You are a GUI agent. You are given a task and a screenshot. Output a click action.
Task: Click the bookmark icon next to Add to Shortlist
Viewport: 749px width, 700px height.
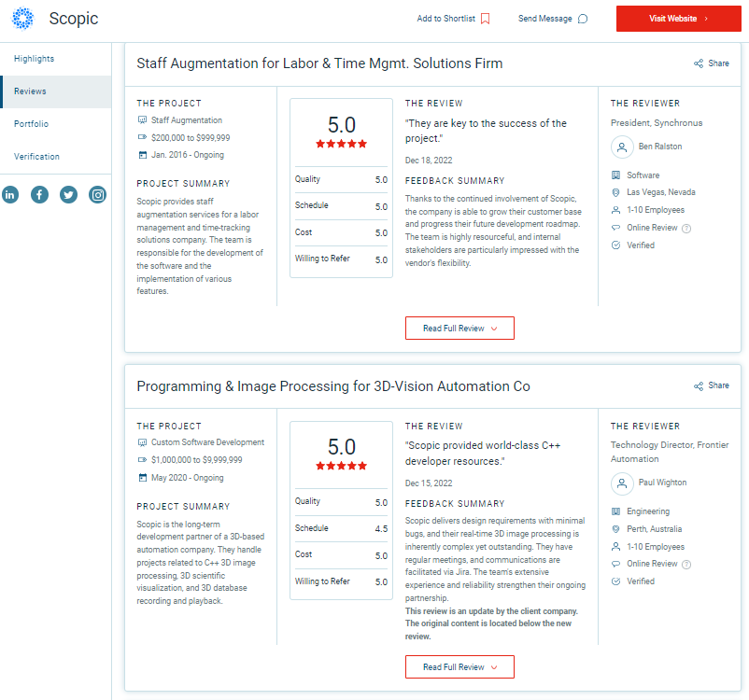(486, 19)
